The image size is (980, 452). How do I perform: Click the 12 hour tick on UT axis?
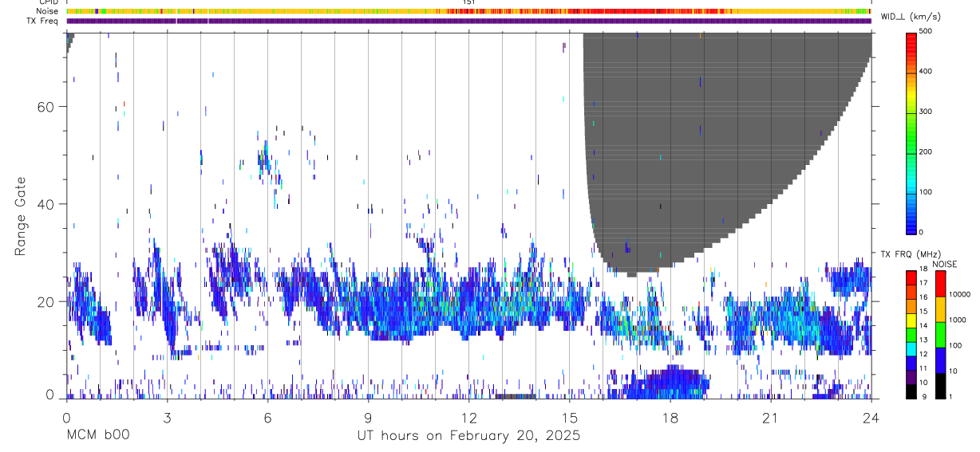pos(469,417)
